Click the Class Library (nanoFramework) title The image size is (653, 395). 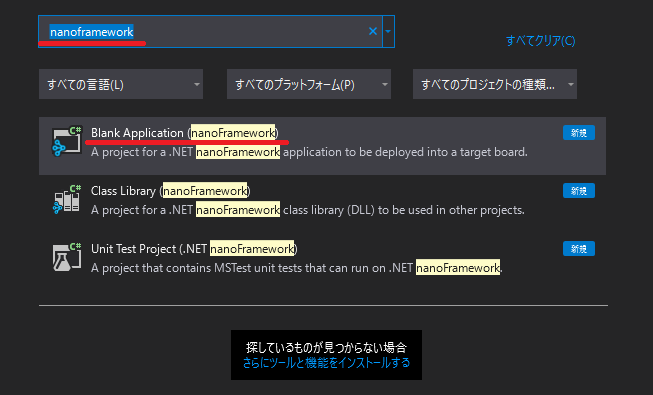(x=171, y=191)
